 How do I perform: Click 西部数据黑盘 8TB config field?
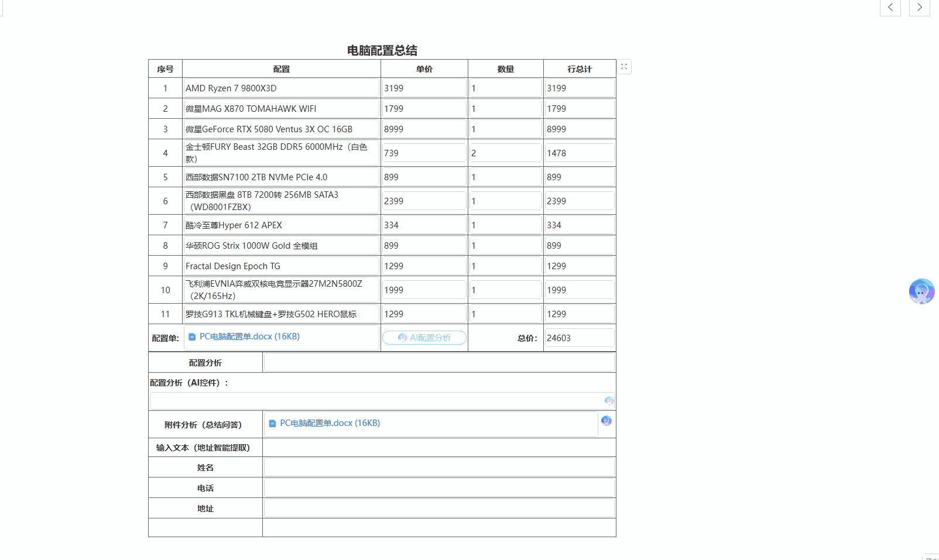coord(281,201)
